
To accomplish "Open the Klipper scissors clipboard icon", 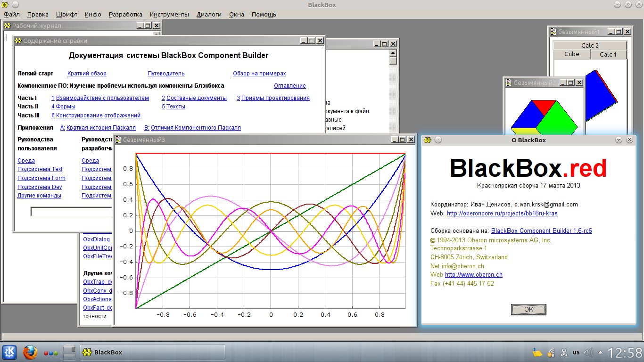I will 563,353.
